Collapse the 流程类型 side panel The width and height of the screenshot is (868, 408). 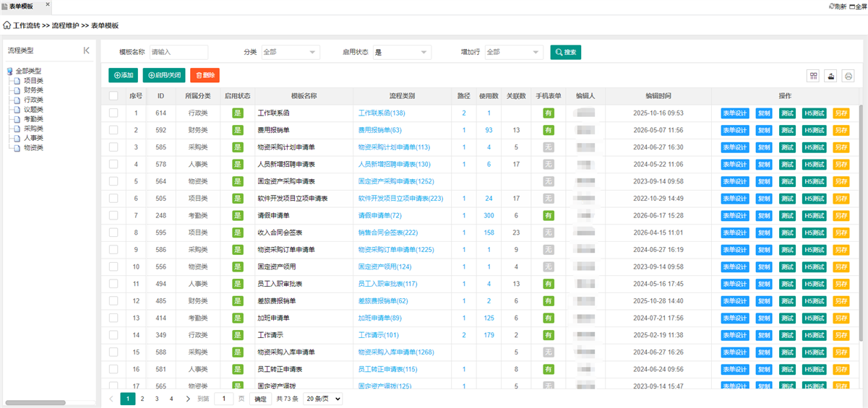tap(87, 51)
